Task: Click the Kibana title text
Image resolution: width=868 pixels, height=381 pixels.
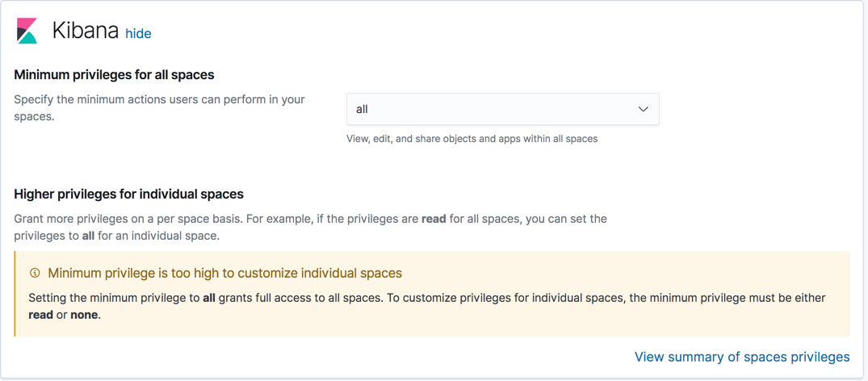Action: 85,31
